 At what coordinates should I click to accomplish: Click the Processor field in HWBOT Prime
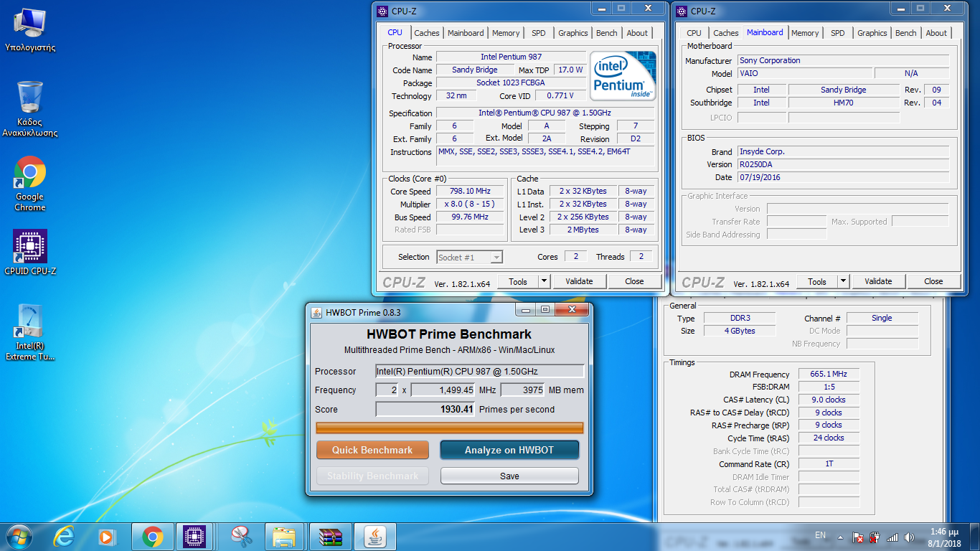coord(480,371)
